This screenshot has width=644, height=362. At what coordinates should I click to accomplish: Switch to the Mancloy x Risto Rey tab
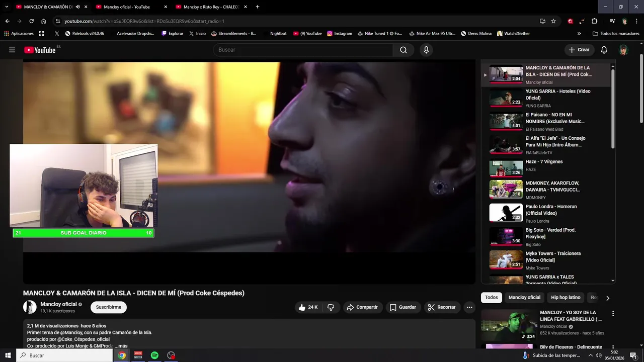click(x=210, y=7)
